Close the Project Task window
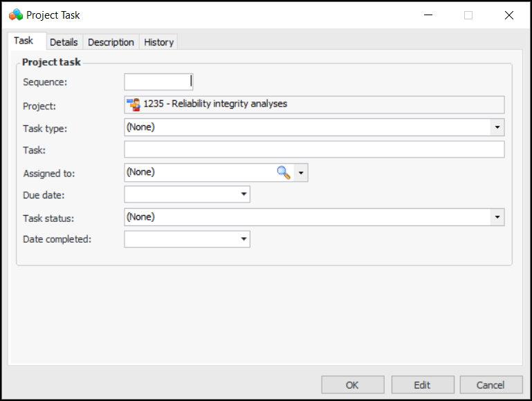Screen dimensions: 532x401 pos(509,15)
